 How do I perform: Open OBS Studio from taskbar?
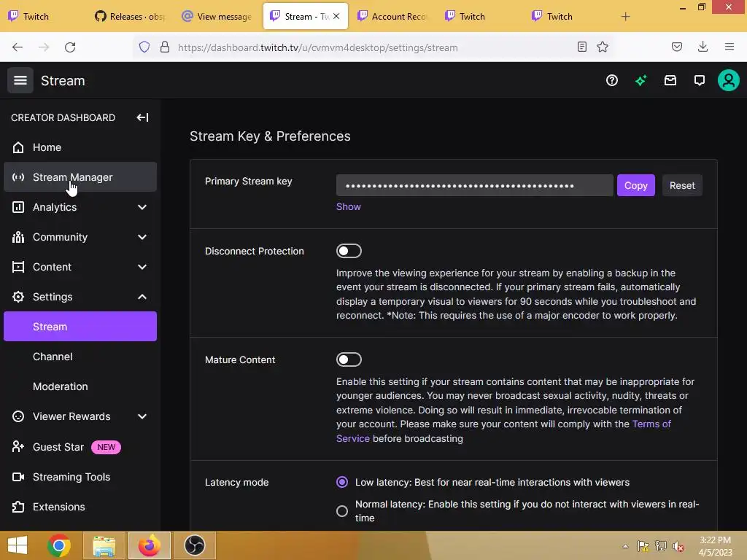(x=194, y=545)
